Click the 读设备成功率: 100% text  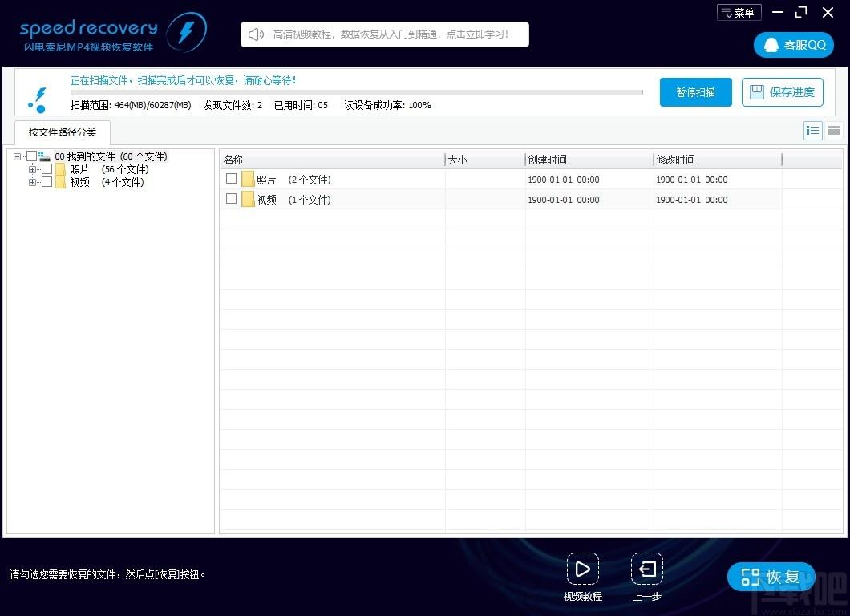tap(387, 105)
